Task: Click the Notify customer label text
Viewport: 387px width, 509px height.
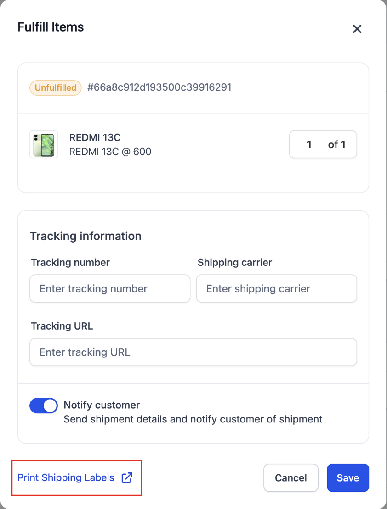Action: pyautogui.click(x=102, y=405)
